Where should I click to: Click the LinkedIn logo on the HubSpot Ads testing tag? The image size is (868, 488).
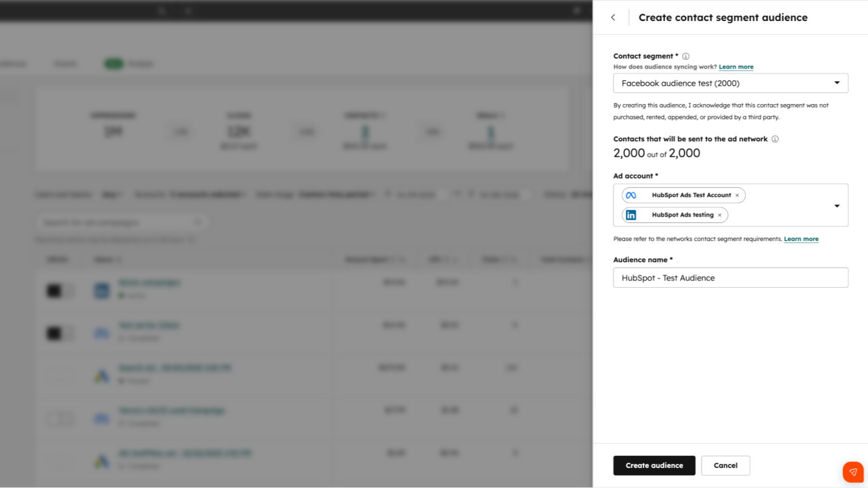click(x=631, y=214)
